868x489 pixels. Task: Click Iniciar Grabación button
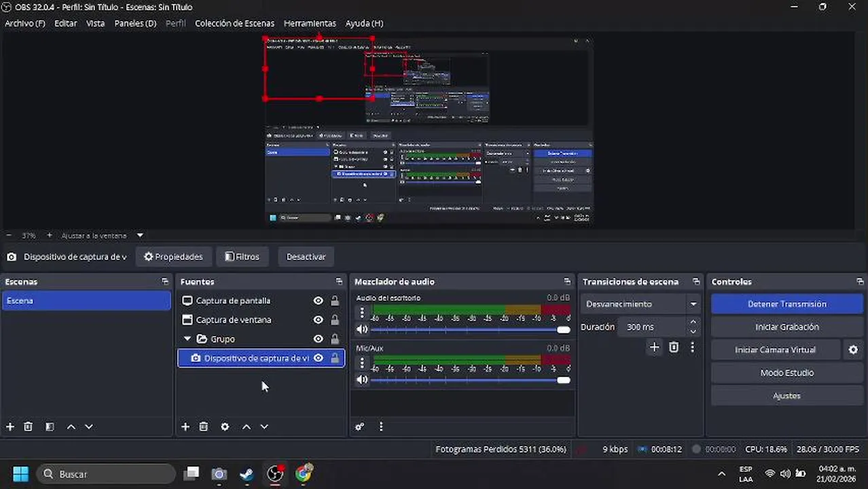[x=786, y=327]
